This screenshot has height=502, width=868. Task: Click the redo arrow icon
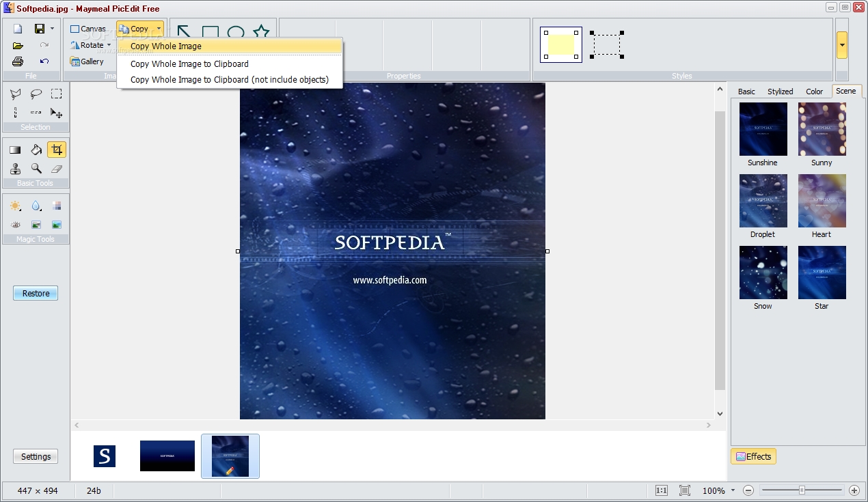pos(44,45)
